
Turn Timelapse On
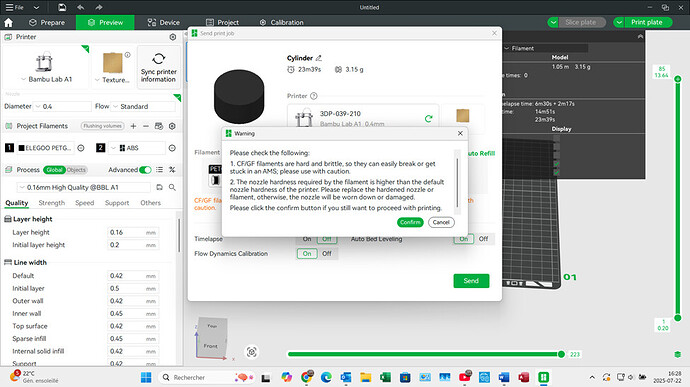coord(307,239)
